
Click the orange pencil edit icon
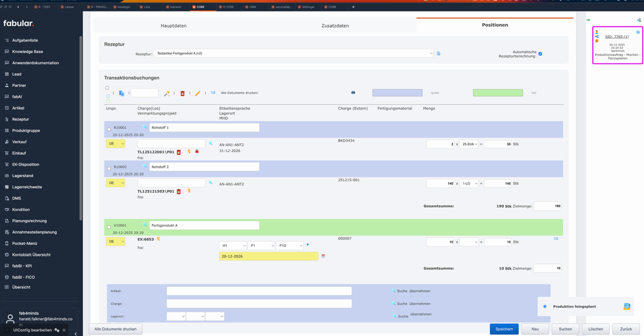(198, 93)
